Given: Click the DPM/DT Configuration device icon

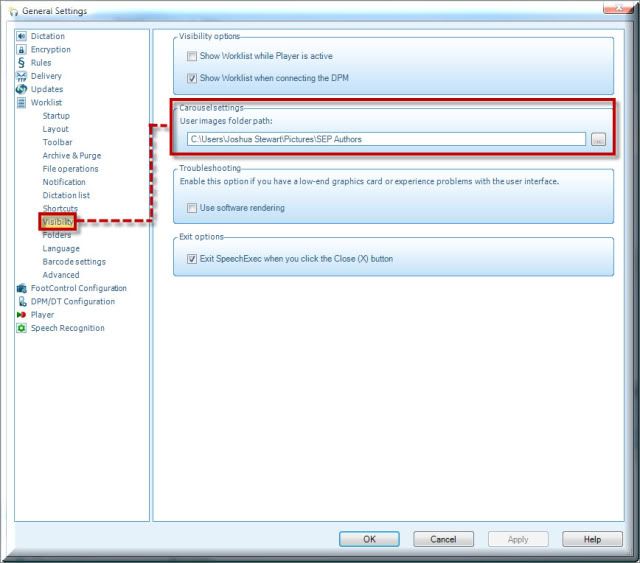Looking at the screenshot, I should point(22,301).
